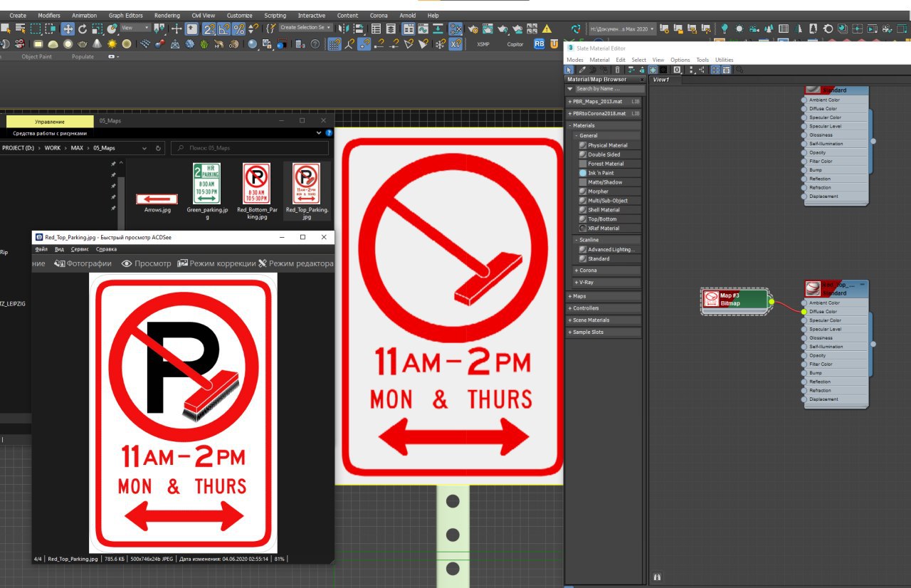Select the Slate Editor select arrow tool
This screenshot has height=588, width=911.
tap(569, 70)
